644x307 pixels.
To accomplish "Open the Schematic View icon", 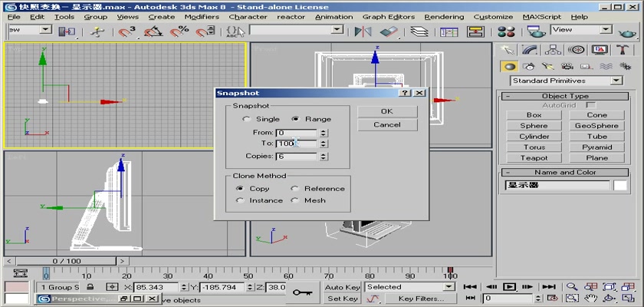I will click(475, 31).
